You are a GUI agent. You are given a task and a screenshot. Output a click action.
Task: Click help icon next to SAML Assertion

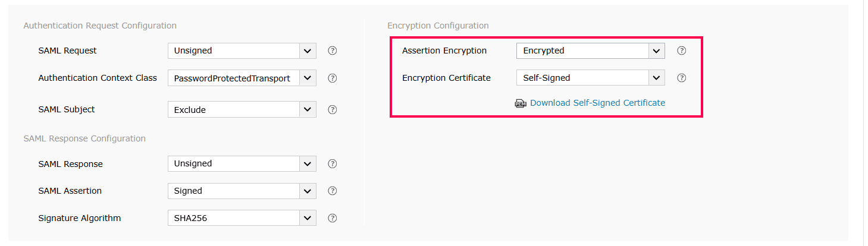[333, 191]
